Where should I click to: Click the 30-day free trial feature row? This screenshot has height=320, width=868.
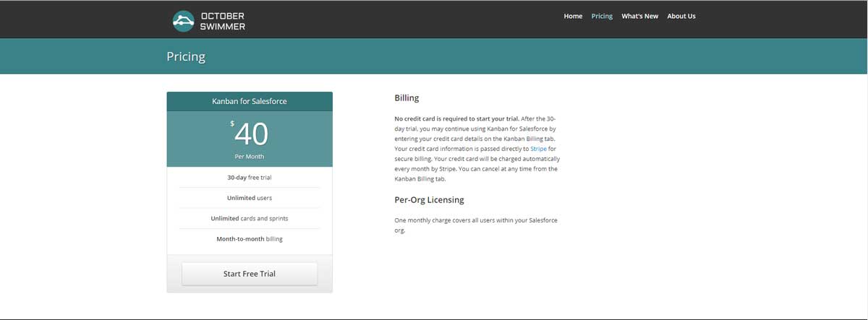point(250,177)
